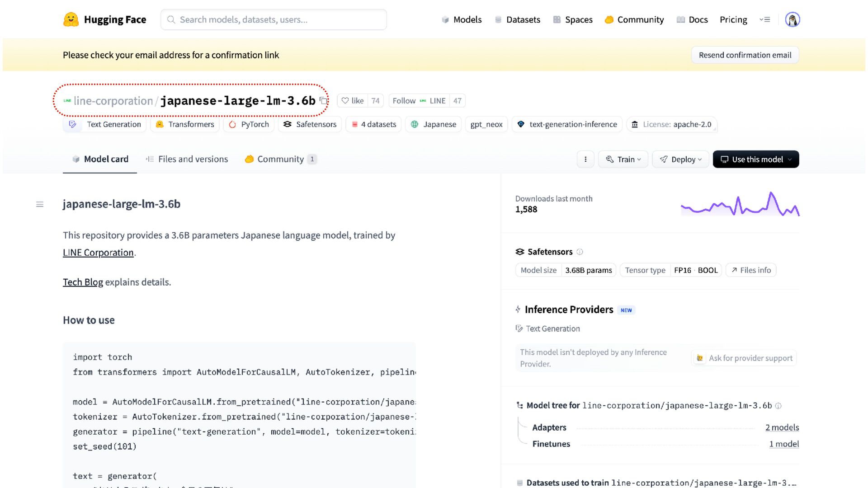Select the Text Generation tag
The image size is (868, 488).
click(105, 124)
